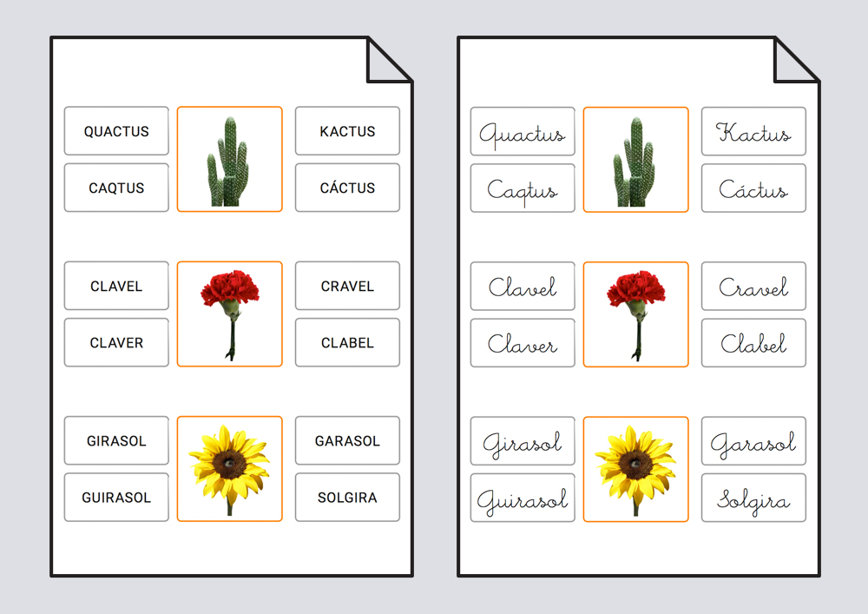The image size is (868, 614).
Task: Choose the cursive Cáctus word card
Action: coord(753,188)
